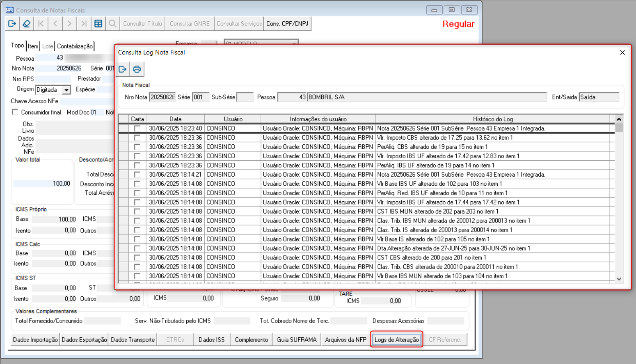Switch to the Item tab
Image resolution: width=636 pixels, height=364 pixels.
click(x=33, y=46)
